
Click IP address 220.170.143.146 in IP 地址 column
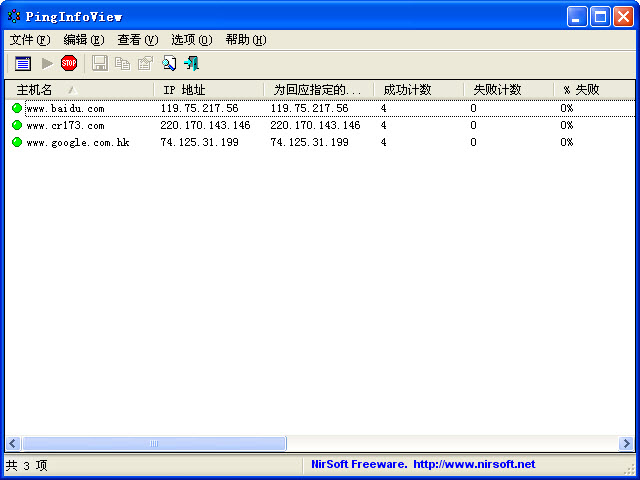point(205,125)
